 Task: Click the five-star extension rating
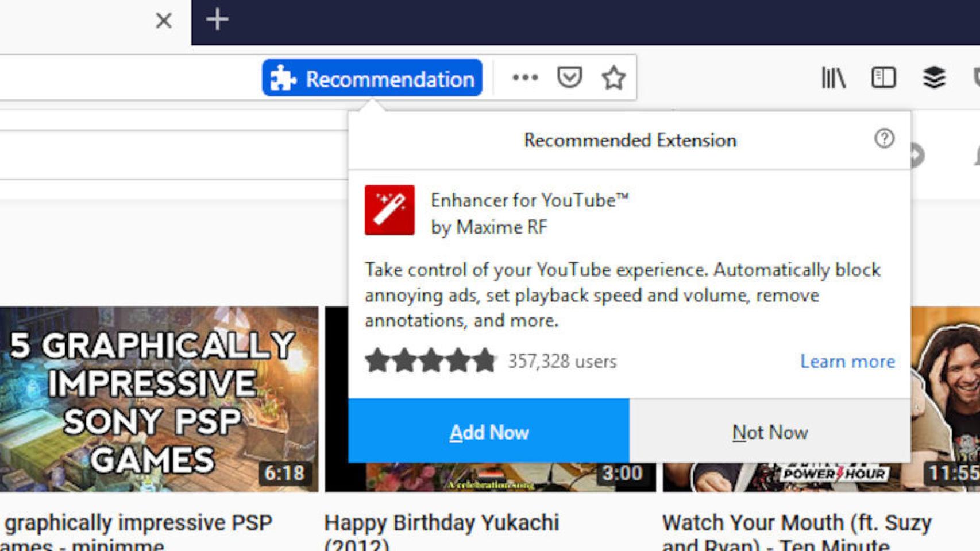click(430, 362)
